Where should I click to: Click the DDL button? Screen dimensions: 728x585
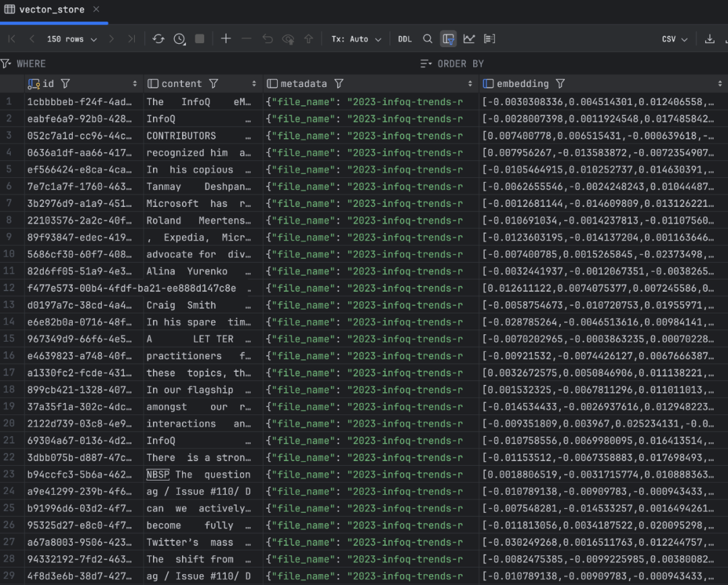pos(404,39)
